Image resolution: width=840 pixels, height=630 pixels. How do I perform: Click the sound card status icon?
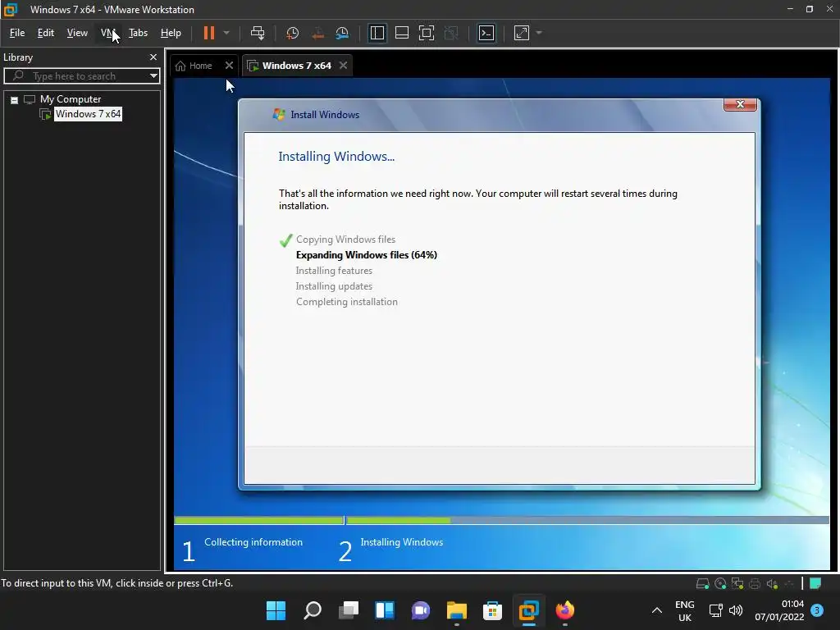click(x=772, y=583)
